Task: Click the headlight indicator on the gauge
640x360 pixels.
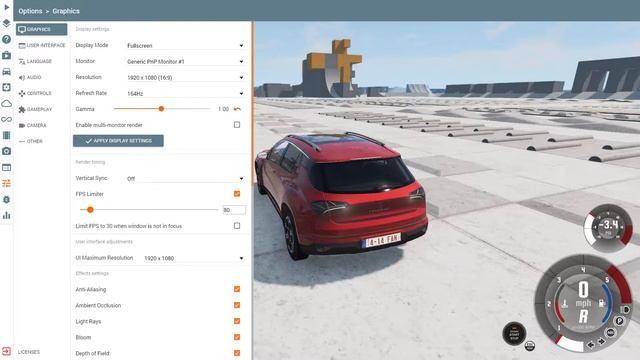Action: point(624,310)
